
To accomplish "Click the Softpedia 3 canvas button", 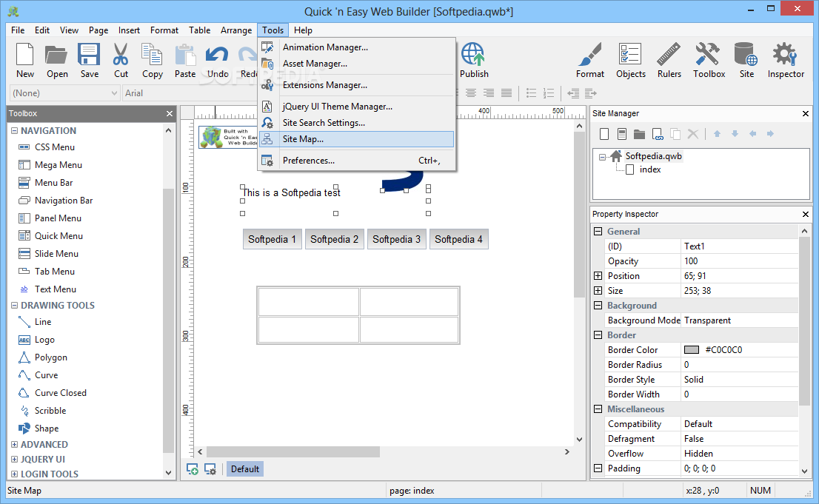I will click(x=396, y=239).
